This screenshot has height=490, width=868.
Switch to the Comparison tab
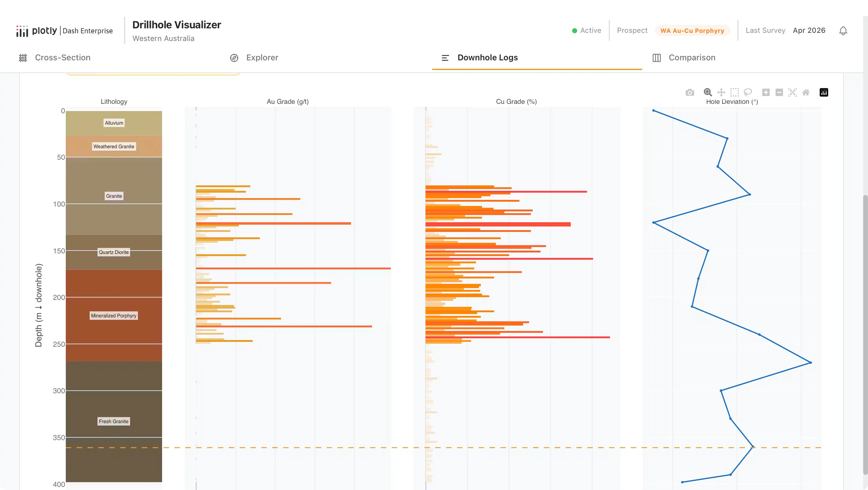(684, 58)
